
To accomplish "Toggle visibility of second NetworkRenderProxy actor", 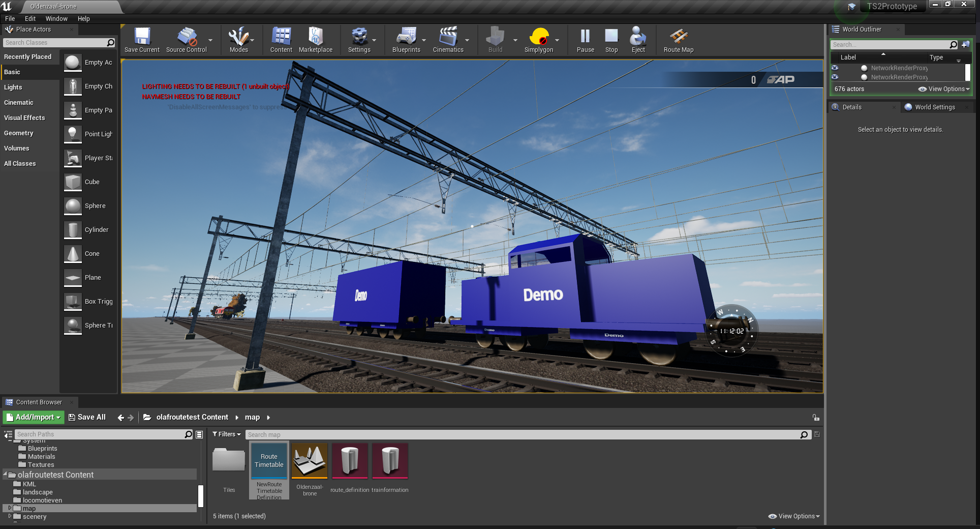I will [x=835, y=77].
